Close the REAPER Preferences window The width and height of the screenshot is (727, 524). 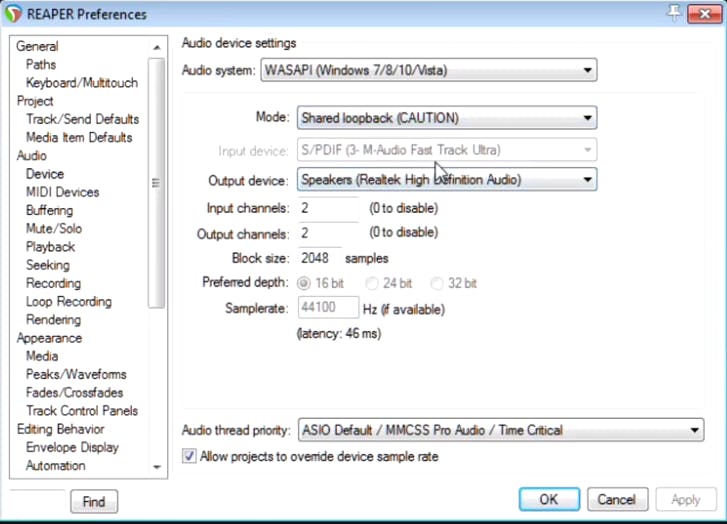click(704, 14)
